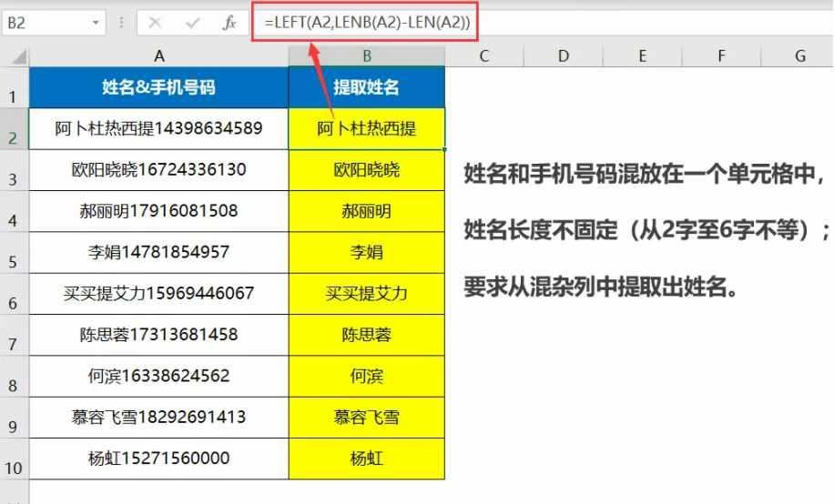
Task: Click cell 陈思蓉17313681458
Action: [158, 335]
